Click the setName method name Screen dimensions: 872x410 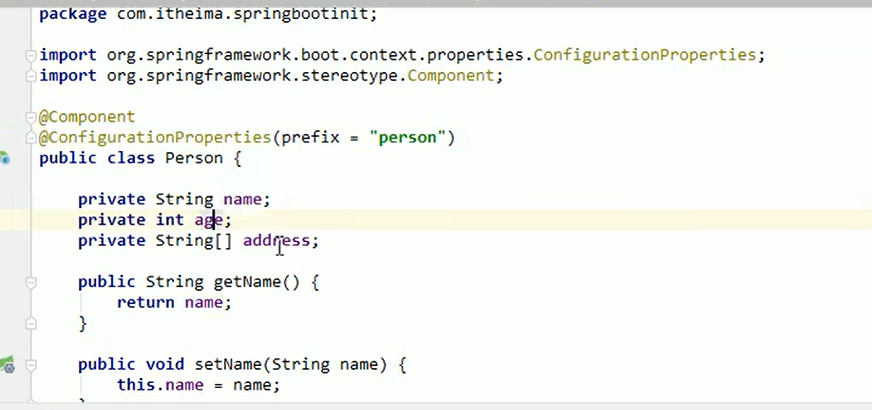pyautogui.click(x=227, y=365)
